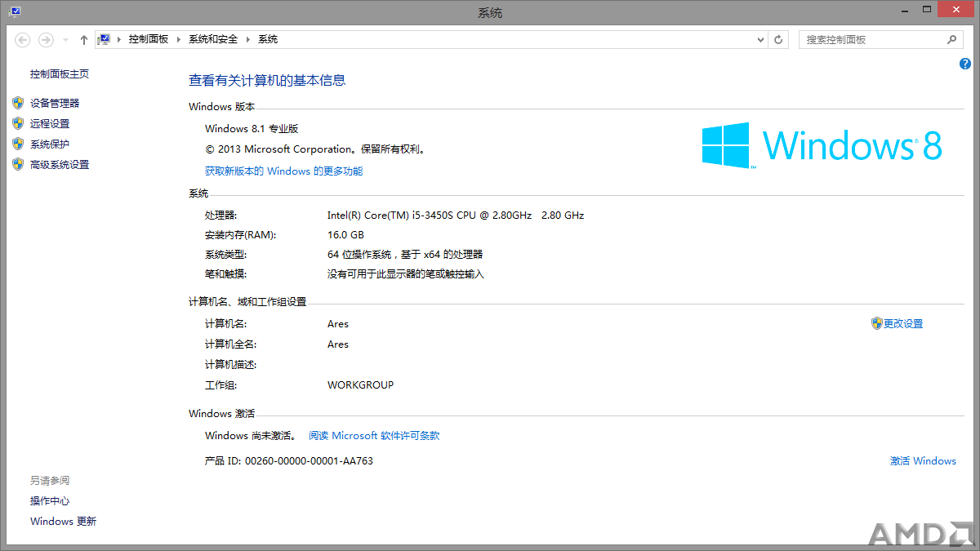Open the blue help question mark

[x=965, y=64]
